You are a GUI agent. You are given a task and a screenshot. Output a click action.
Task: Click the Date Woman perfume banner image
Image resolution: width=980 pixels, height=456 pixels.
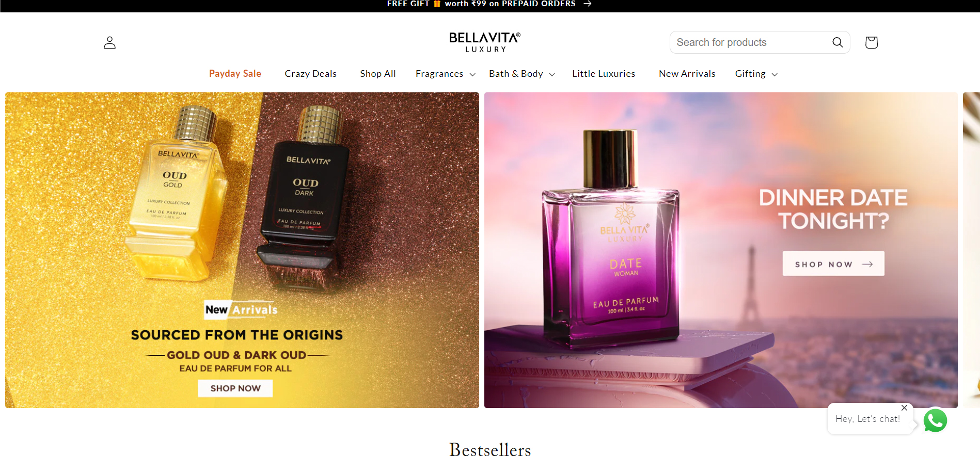721,250
